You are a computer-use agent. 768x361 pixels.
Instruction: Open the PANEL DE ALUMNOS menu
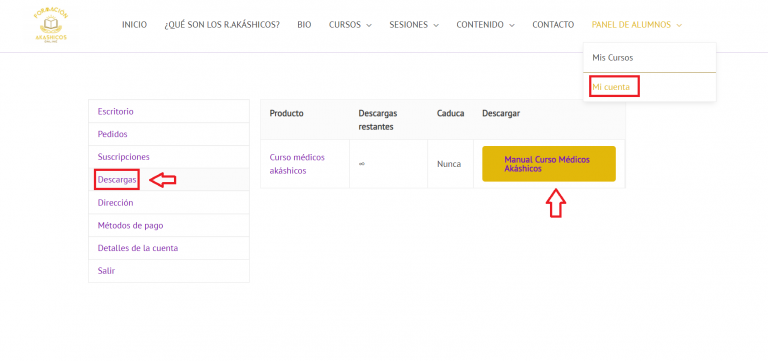click(636, 24)
